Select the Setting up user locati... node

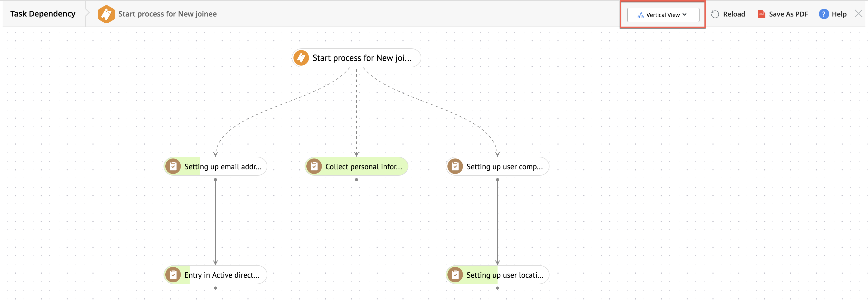(x=497, y=275)
